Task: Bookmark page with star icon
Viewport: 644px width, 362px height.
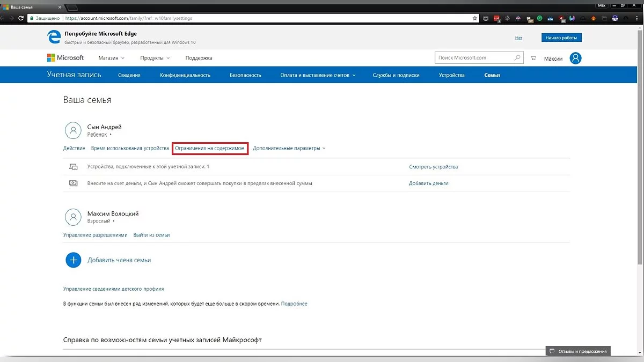Action: click(x=474, y=18)
